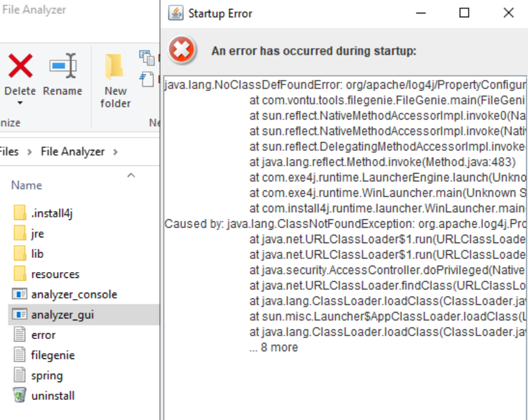Click red error icon in Startup Error dialog
The width and height of the screenshot is (528, 420).
click(x=182, y=51)
